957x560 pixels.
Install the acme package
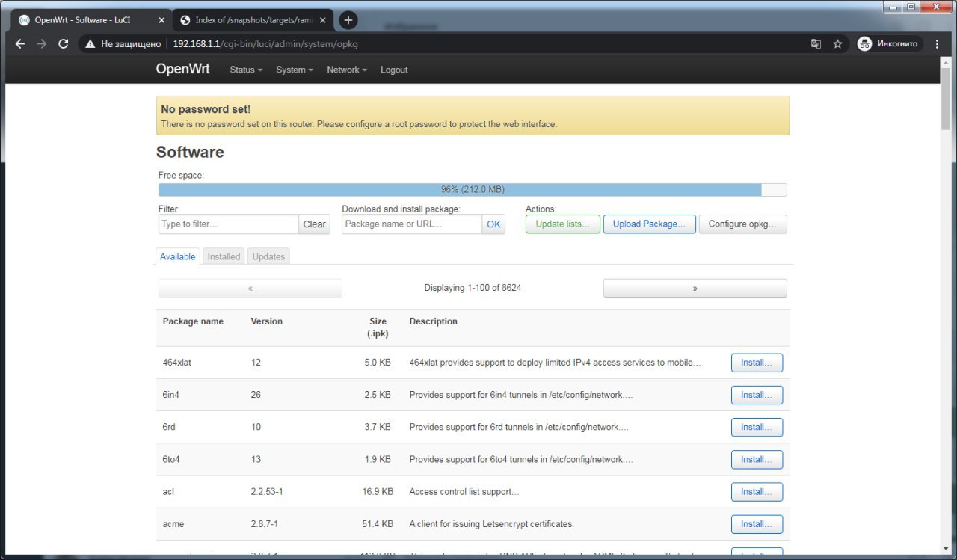point(757,524)
